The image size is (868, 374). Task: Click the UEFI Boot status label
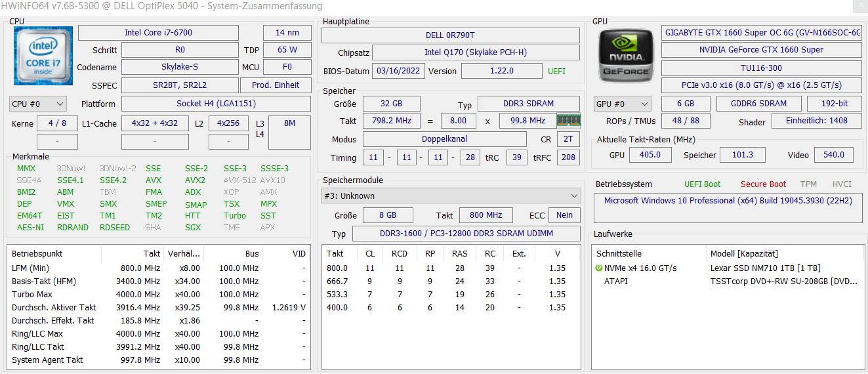[702, 184]
